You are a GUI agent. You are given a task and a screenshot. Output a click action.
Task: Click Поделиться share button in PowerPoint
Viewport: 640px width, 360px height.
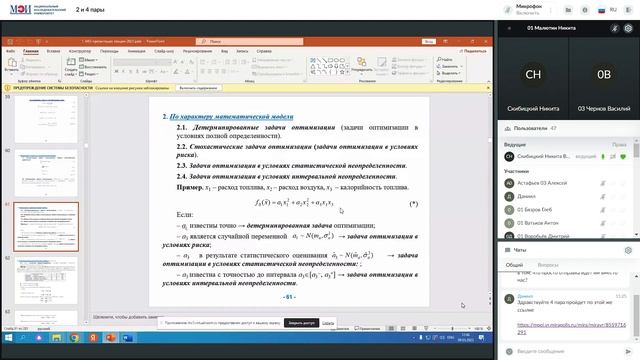click(473, 51)
